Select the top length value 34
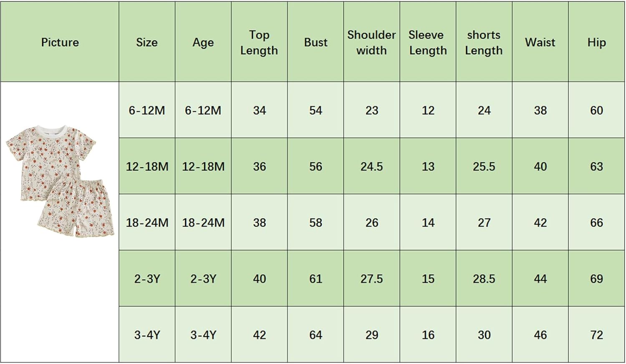 coord(259,110)
